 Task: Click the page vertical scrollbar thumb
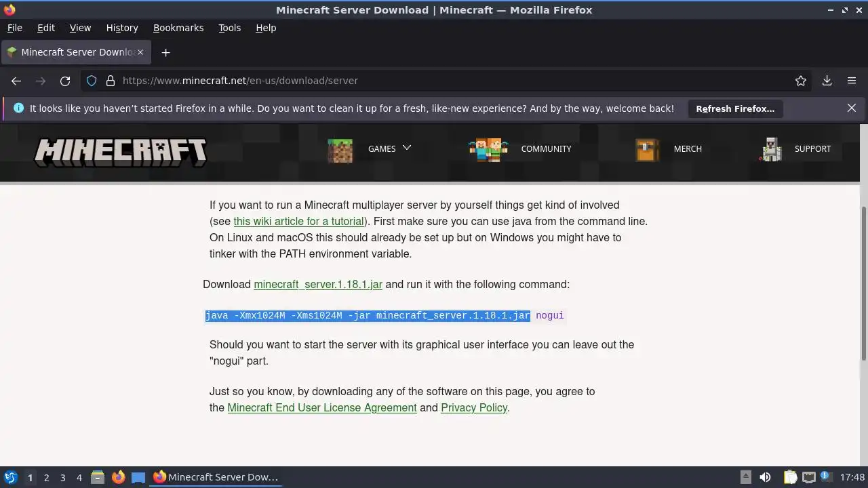[863, 283]
